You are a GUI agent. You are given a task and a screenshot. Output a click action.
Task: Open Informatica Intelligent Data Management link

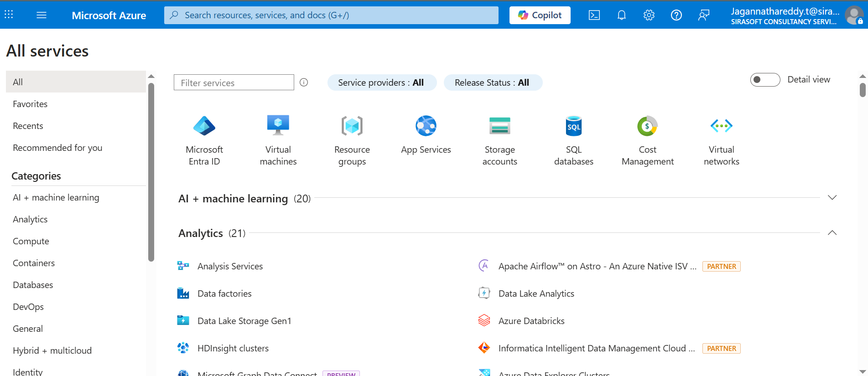click(x=597, y=348)
